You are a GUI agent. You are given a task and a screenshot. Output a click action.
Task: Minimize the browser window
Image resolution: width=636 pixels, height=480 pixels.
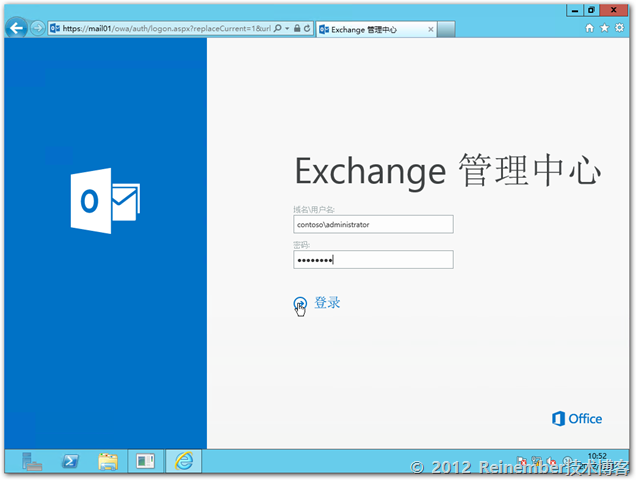575,11
